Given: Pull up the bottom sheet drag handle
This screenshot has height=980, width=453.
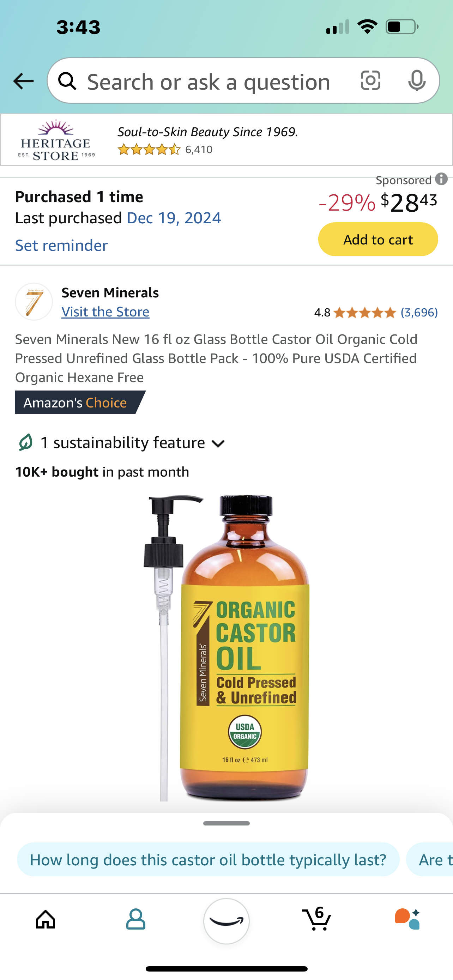Looking at the screenshot, I should 226,823.
